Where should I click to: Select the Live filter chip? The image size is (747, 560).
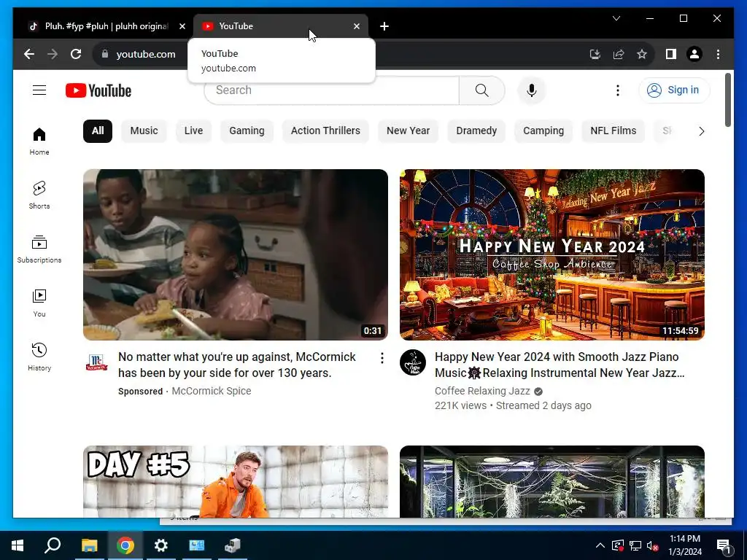193,131
